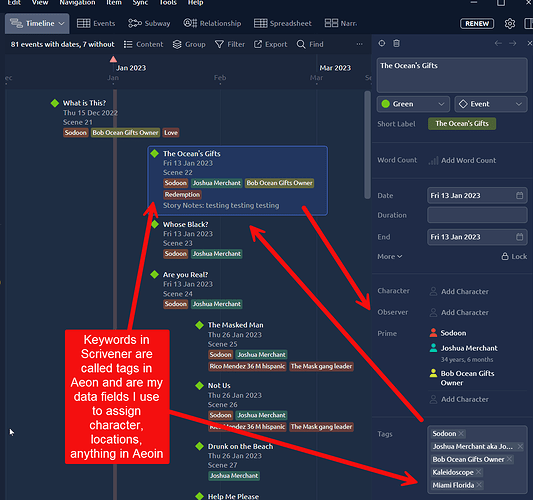533x500 pixels.
Task: Click Bob Ocean Gifts Owner character icon
Action: click(433, 373)
